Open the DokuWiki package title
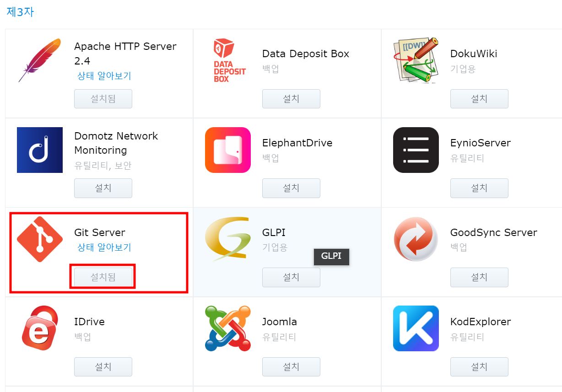The height and width of the screenshot is (392, 562). point(474,54)
